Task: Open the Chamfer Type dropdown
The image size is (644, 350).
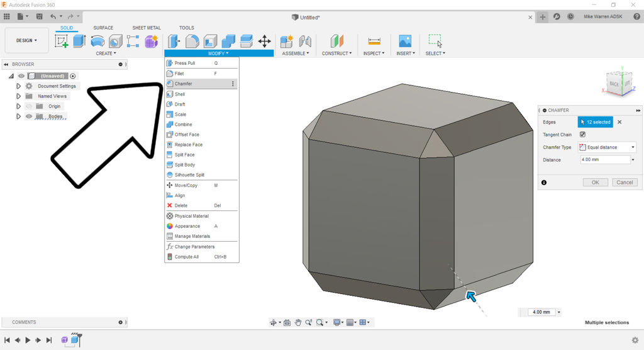Action: tap(607, 147)
